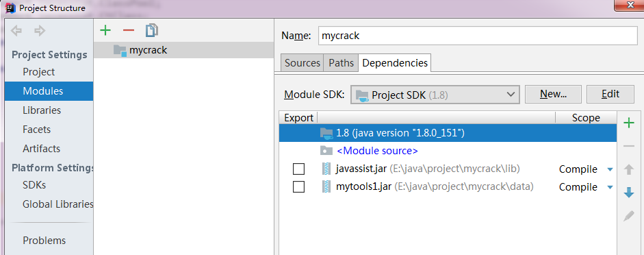644x255 pixels.
Task: Click the green plus to add module
Action: tap(105, 30)
